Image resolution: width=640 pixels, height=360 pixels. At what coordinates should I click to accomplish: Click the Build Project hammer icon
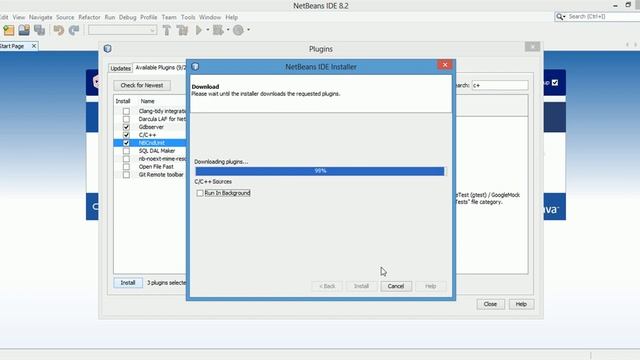pos(167,30)
